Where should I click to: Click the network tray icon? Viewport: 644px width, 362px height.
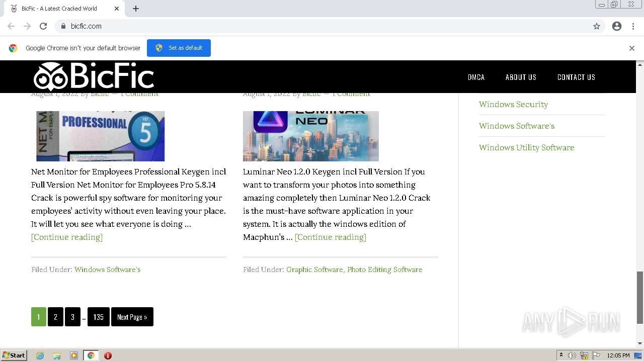584,355
